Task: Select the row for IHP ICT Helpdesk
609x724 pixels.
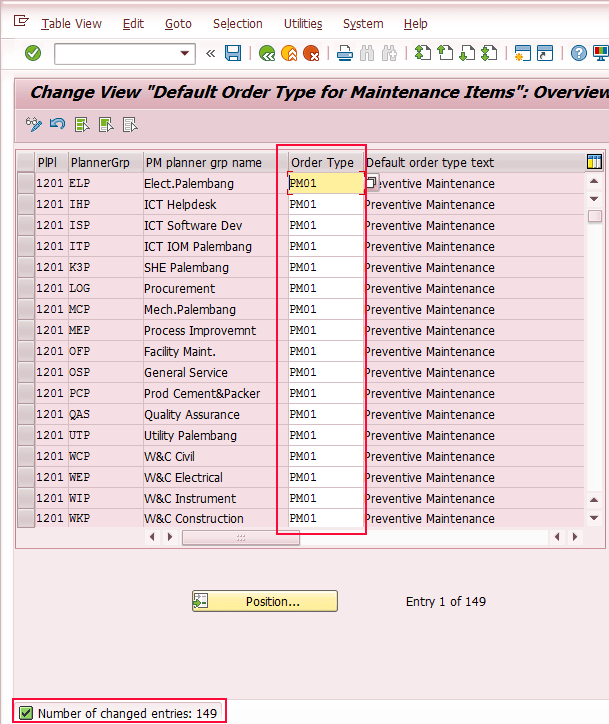Action: click(26, 204)
